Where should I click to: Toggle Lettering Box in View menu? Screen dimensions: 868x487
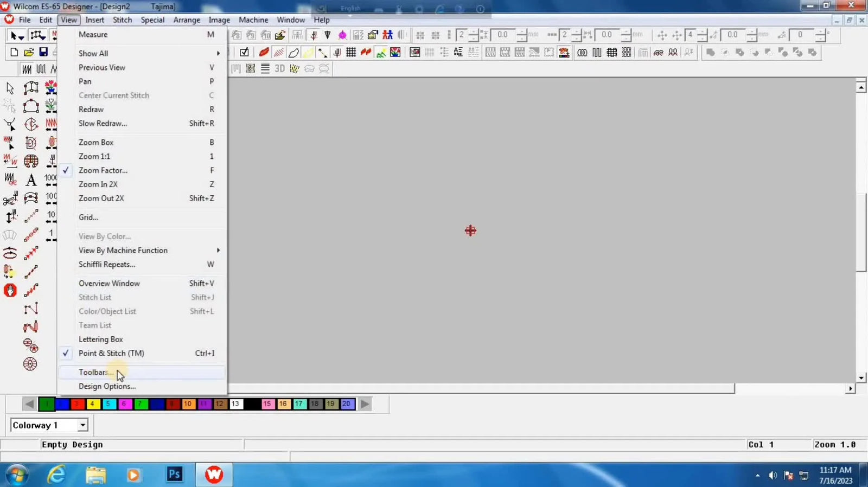coord(142,339)
